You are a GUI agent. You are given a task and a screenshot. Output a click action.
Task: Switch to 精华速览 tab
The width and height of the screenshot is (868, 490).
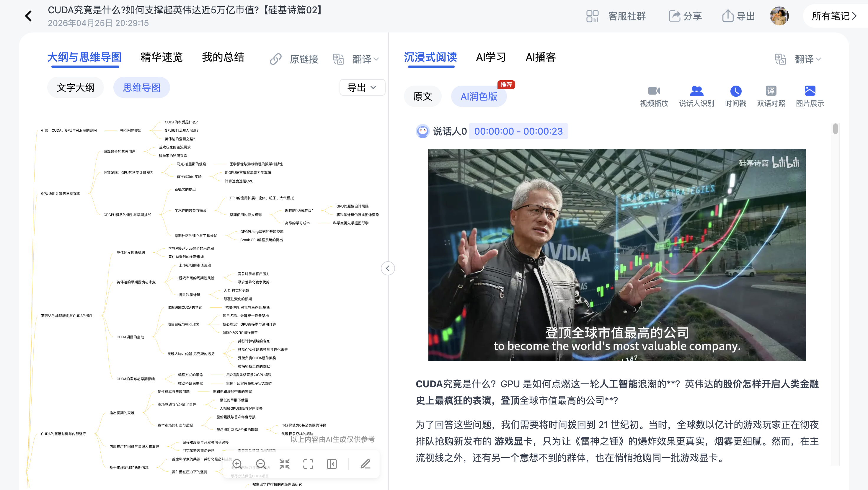coord(161,57)
